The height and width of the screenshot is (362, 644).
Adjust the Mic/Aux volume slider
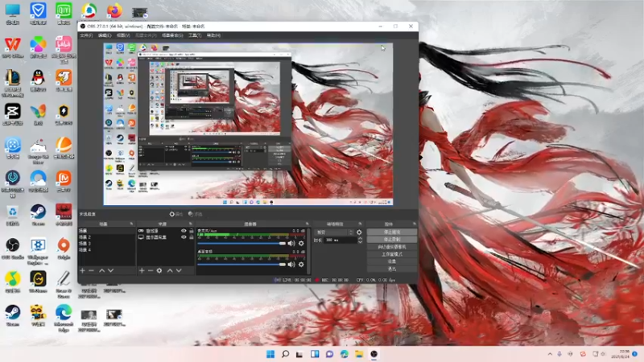(242, 244)
